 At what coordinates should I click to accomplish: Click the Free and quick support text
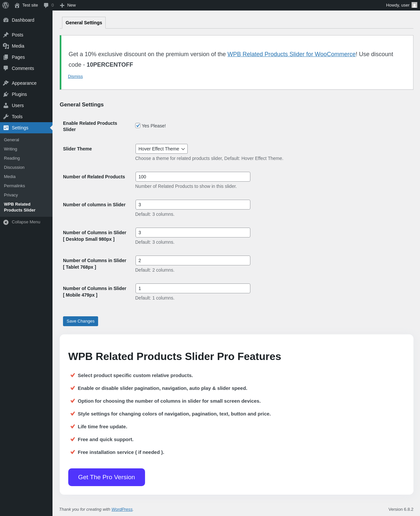106,439
